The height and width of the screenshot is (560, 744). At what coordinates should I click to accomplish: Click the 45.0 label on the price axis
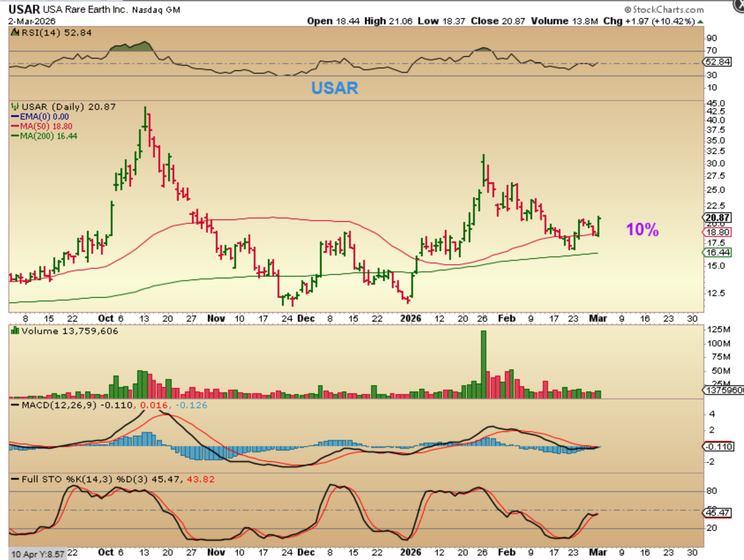pos(716,103)
